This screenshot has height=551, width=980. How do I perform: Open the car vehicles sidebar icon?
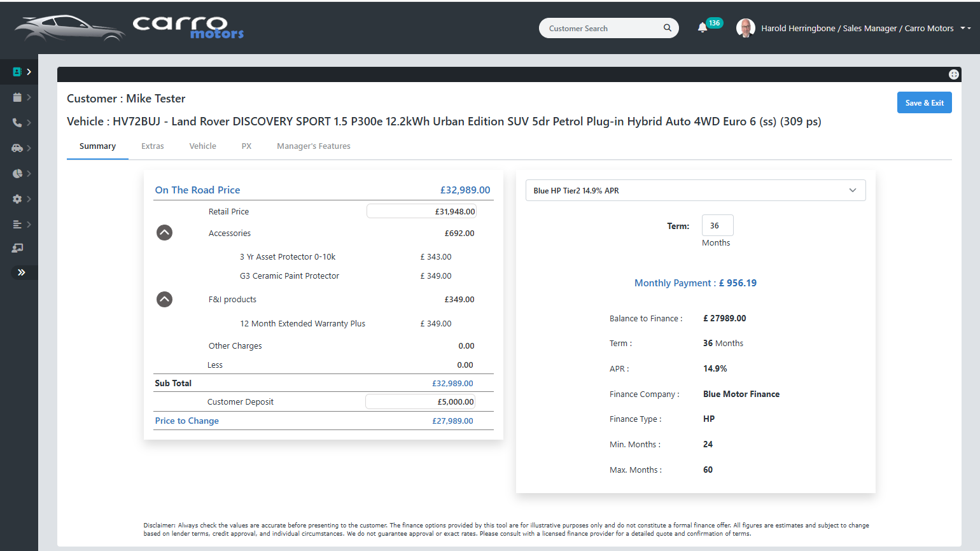[x=18, y=148]
